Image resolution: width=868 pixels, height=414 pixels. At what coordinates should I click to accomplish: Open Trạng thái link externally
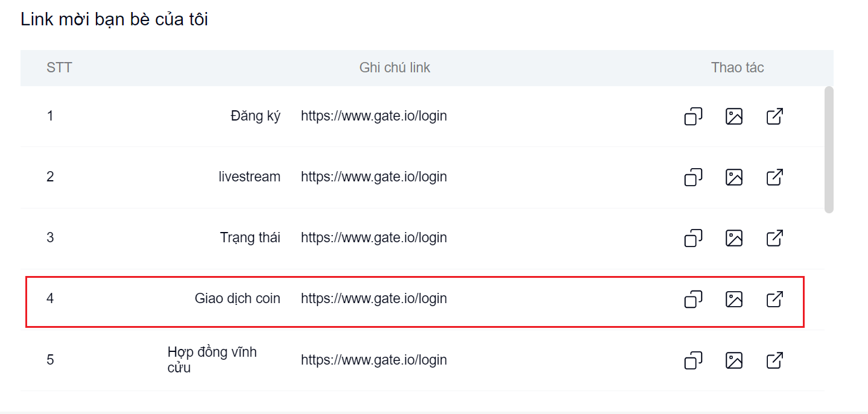click(775, 238)
